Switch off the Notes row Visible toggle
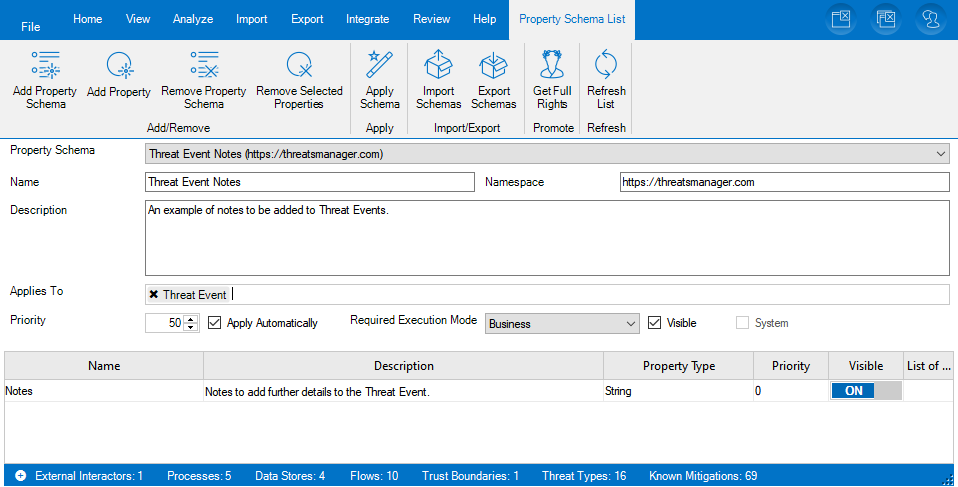The image size is (958, 487). (865, 391)
